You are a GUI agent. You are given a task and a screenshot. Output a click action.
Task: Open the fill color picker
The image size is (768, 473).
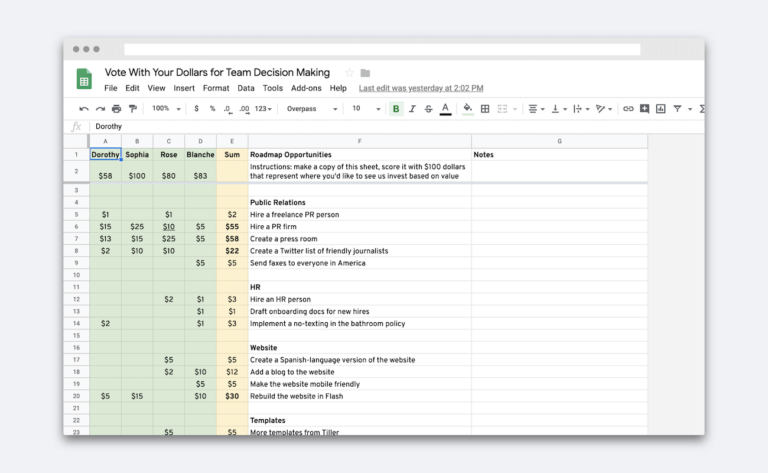(468, 109)
